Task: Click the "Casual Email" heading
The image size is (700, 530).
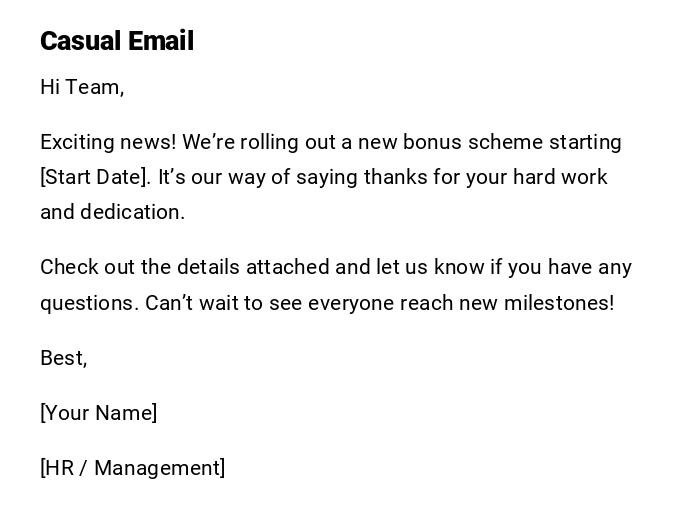Action: tap(117, 41)
